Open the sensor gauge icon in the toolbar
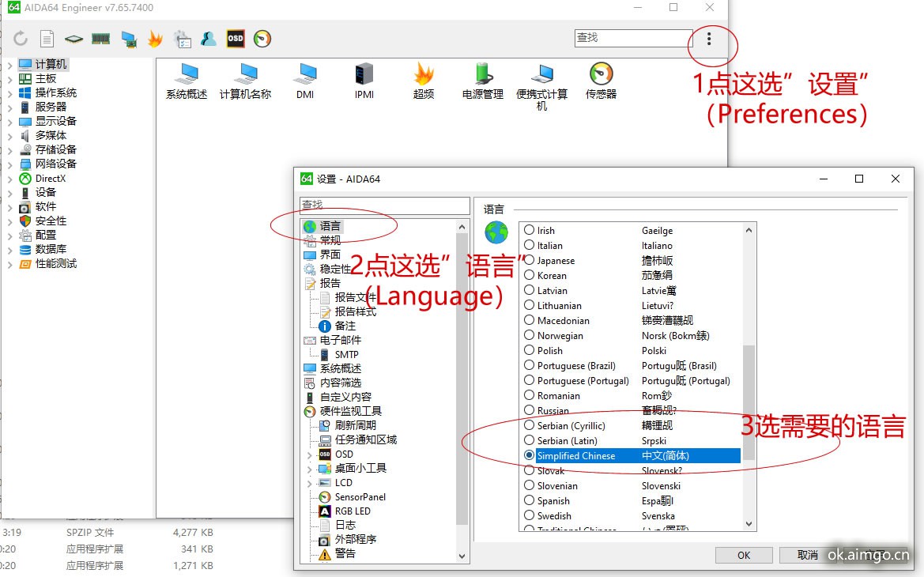 262,39
